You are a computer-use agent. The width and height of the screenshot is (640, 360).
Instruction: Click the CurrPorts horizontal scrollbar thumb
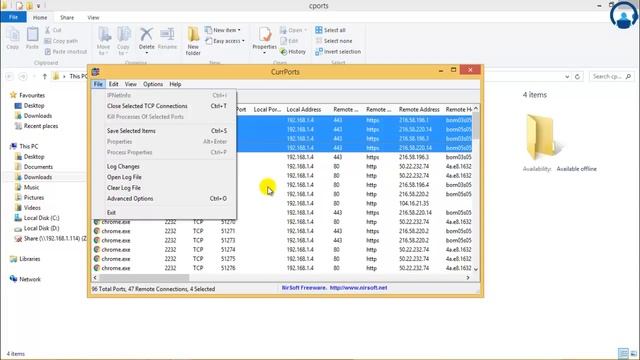pyautogui.click(x=144, y=278)
